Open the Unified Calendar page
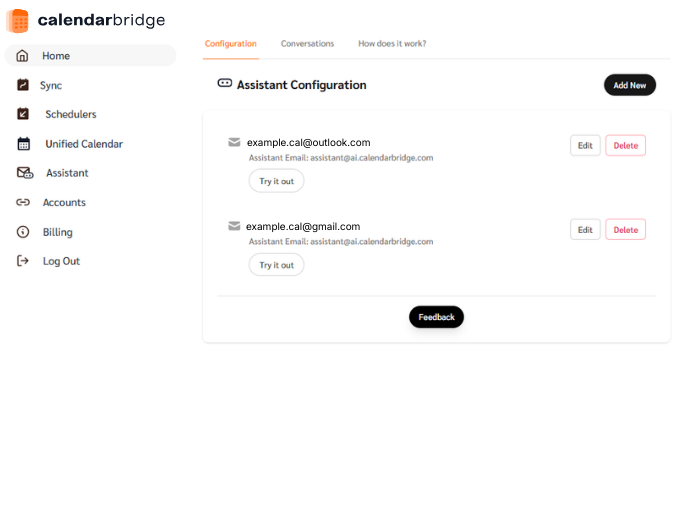700x527 pixels. pyautogui.click(x=84, y=144)
